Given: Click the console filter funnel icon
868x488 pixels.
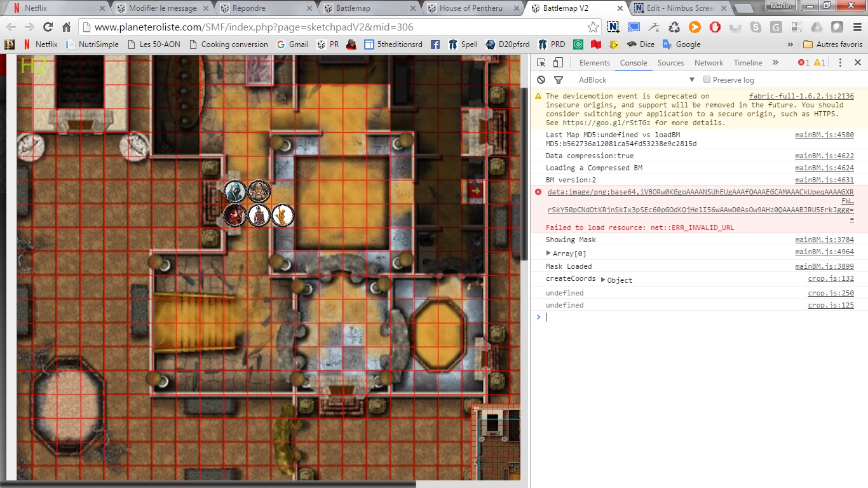Looking at the screenshot, I should point(559,80).
